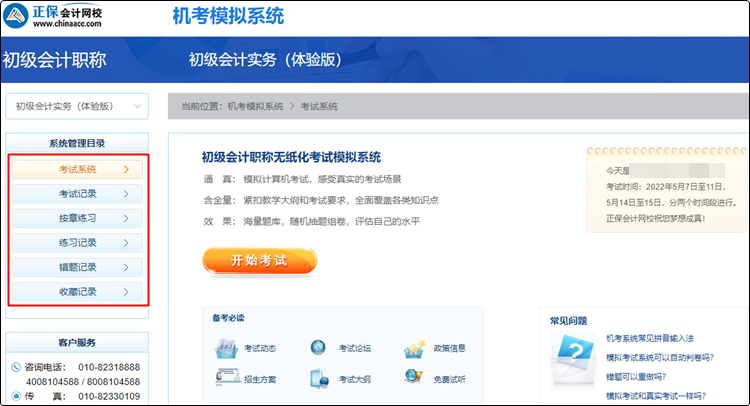The width and height of the screenshot is (750, 406).
Task: Select the 收藏记录 menu item
Action: [x=77, y=291]
